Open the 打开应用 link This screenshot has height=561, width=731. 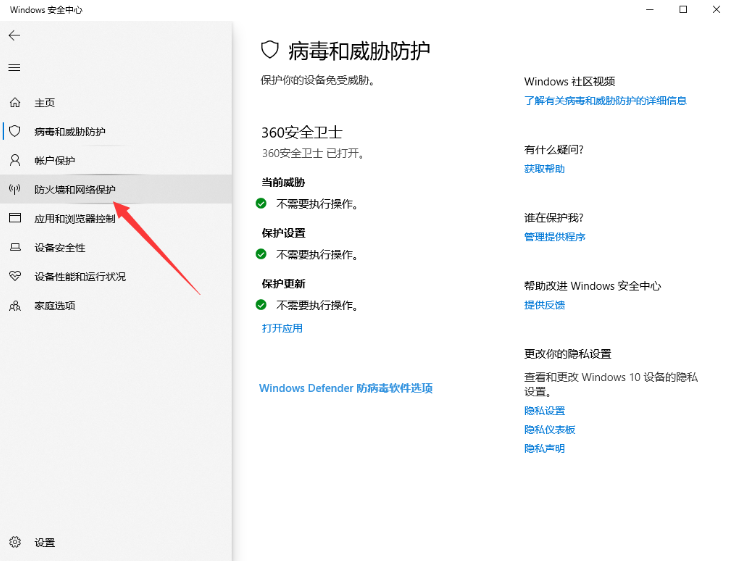click(282, 328)
